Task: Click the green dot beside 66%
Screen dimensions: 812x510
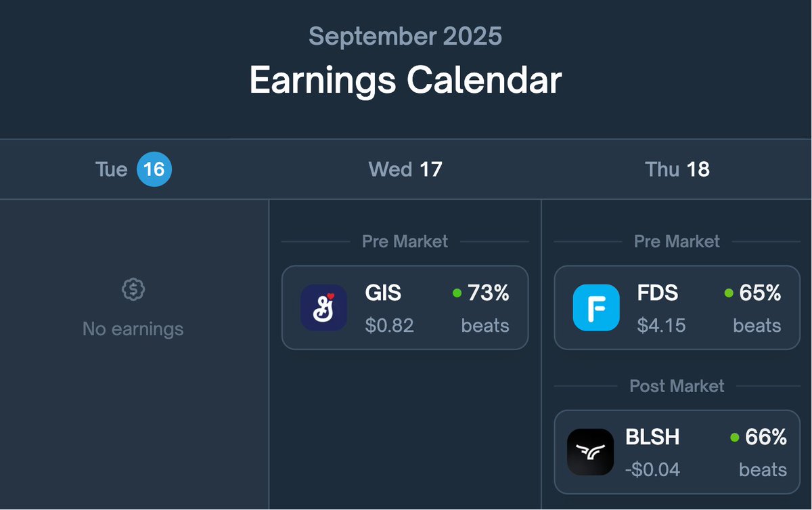Action: 734,438
